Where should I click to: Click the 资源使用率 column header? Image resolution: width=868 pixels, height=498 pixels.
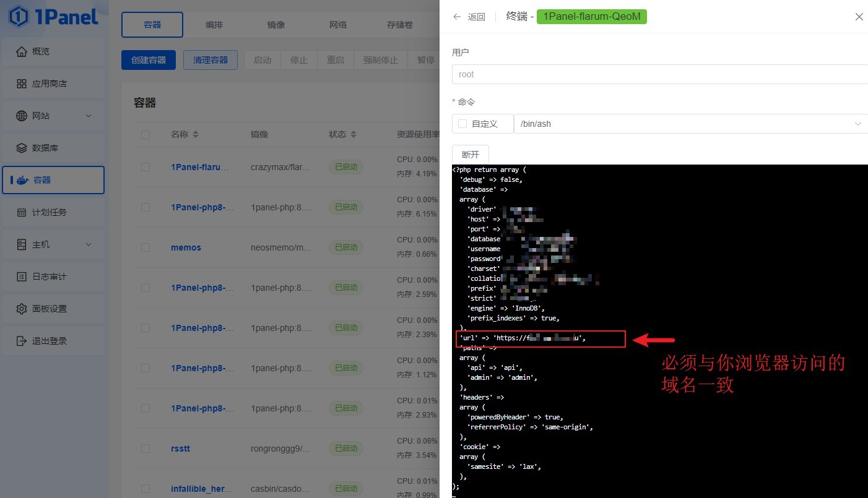418,134
